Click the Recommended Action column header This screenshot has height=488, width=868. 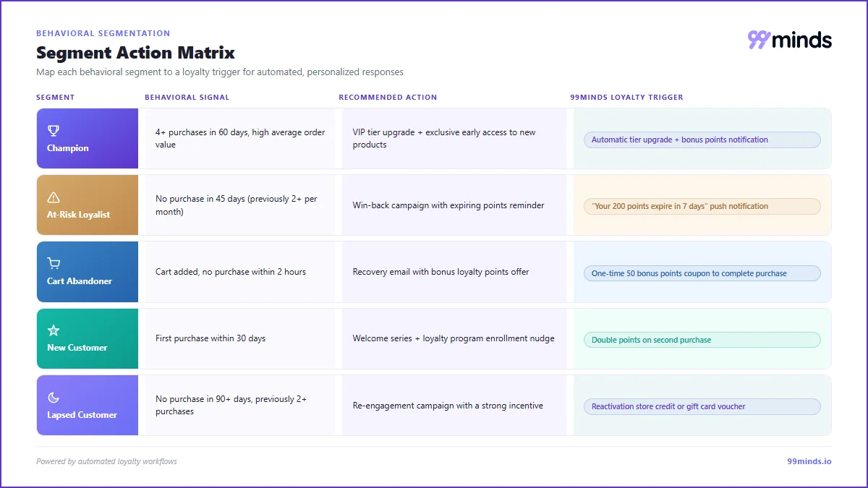pyautogui.click(x=388, y=98)
